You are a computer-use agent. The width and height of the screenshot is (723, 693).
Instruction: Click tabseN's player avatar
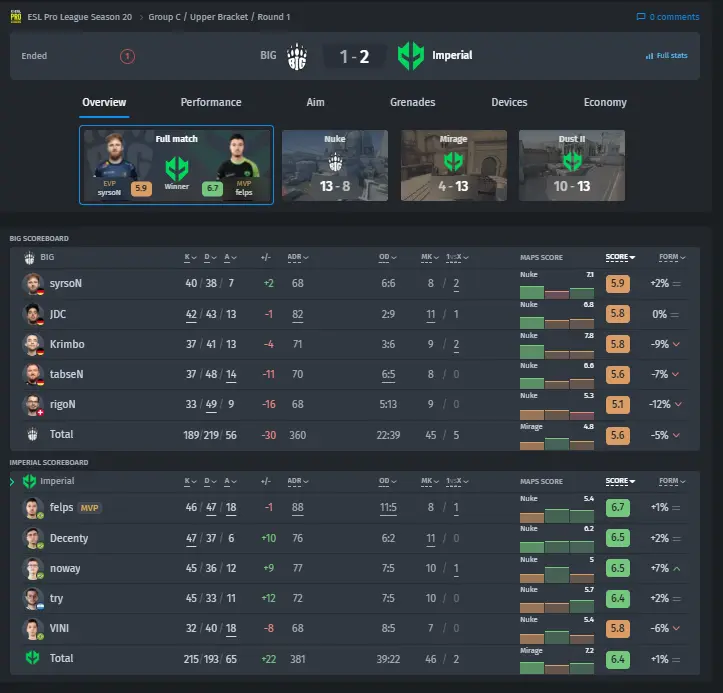tap(33, 374)
